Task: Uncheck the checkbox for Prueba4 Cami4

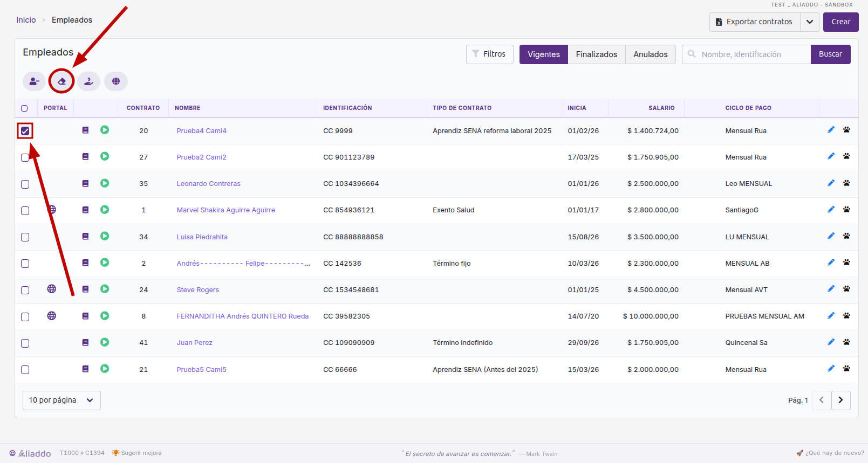Action: tap(25, 131)
